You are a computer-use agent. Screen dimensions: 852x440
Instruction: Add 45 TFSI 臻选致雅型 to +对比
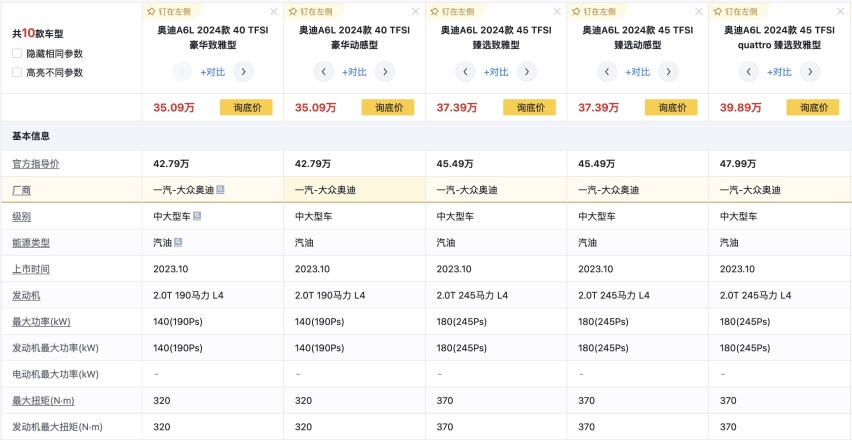coord(496,72)
